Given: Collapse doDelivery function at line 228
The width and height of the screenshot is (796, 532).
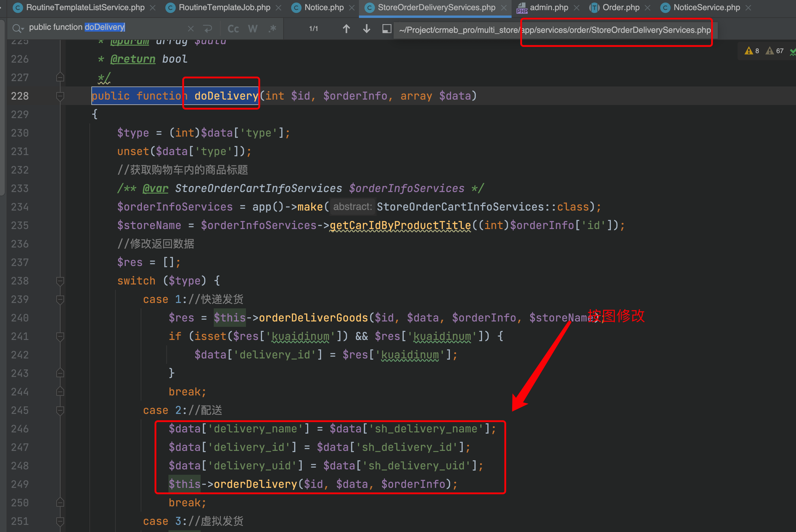Looking at the screenshot, I should pos(60,96).
